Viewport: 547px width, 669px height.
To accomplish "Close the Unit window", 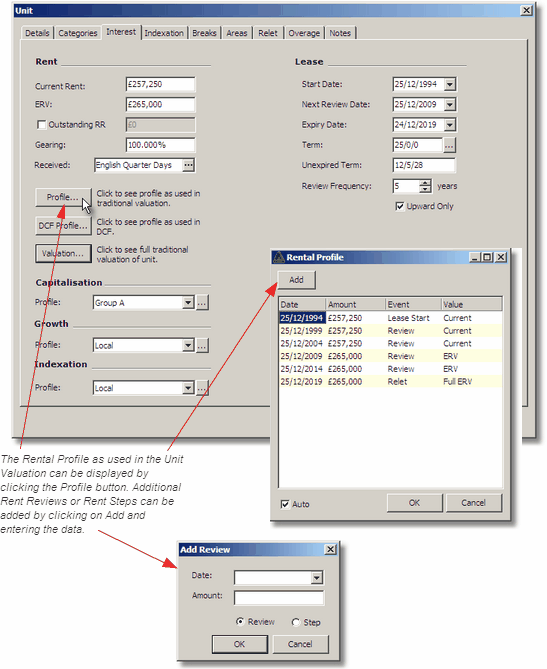I will tap(527, 10).
